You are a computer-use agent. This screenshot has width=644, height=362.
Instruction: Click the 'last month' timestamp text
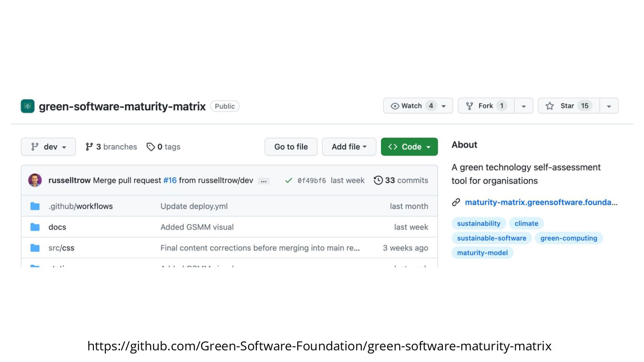point(409,206)
